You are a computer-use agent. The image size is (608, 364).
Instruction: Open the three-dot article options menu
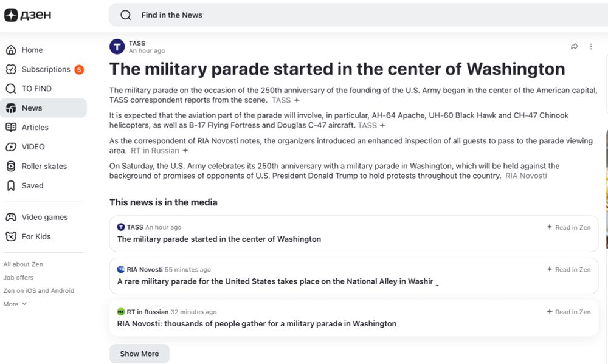591,47
